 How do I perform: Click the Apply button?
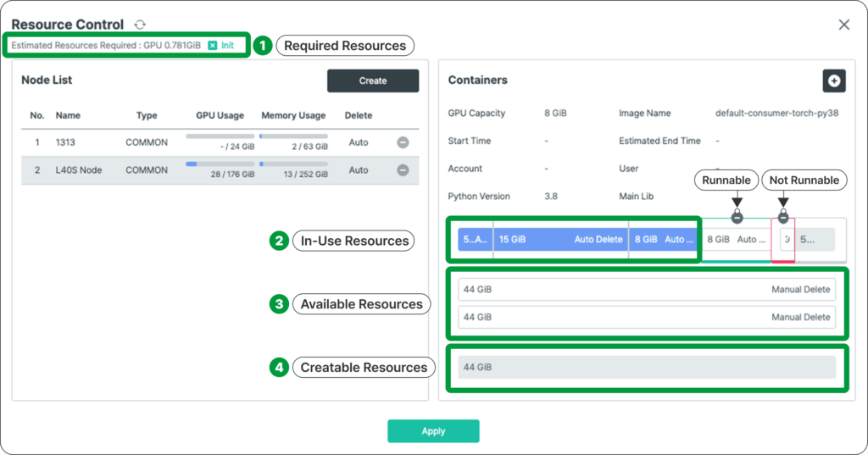point(433,430)
